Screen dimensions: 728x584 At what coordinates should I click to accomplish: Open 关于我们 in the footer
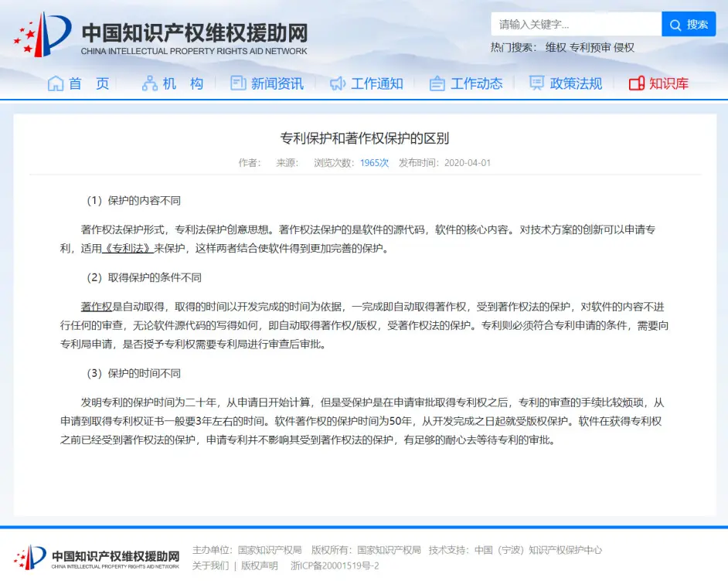[210, 565]
